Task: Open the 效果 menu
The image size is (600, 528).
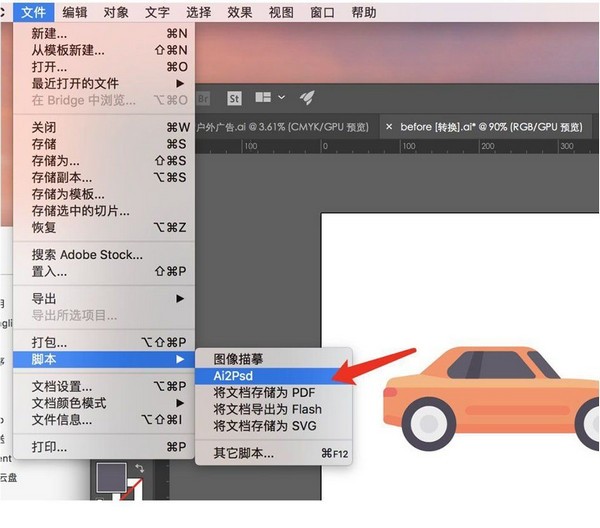Action: (240, 12)
